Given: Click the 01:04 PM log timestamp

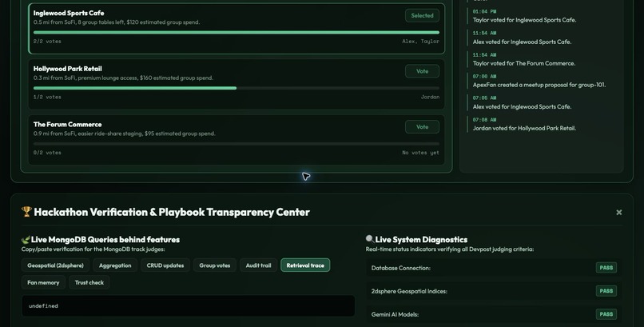Looking at the screenshot, I should [485, 11].
